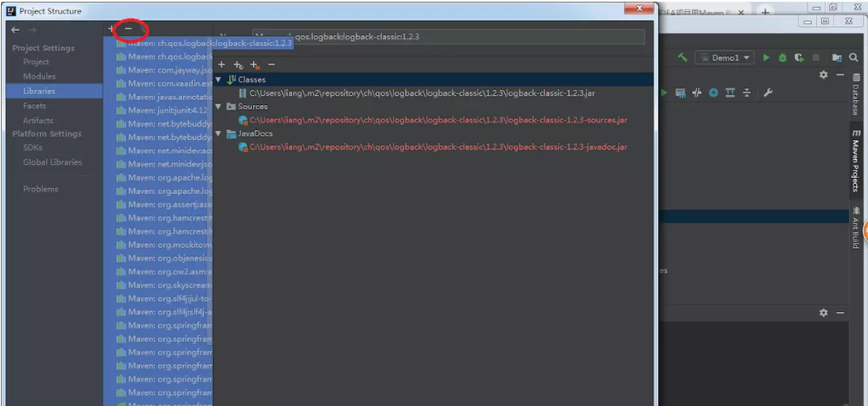The image size is (868, 406).
Task: Run Demo1 with the green play icon
Action: (x=766, y=57)
